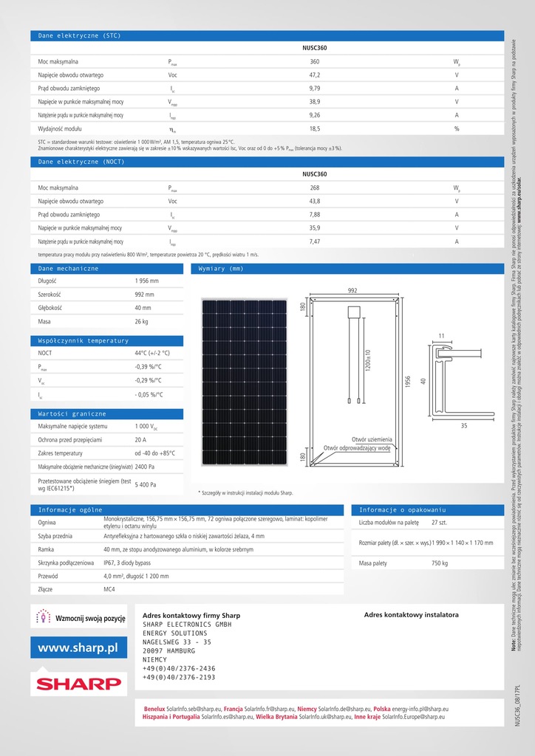Viewport: 535px width, 756px height.
Task: Select the NOCT value 43,8
Action: click(x=315, y=202)
